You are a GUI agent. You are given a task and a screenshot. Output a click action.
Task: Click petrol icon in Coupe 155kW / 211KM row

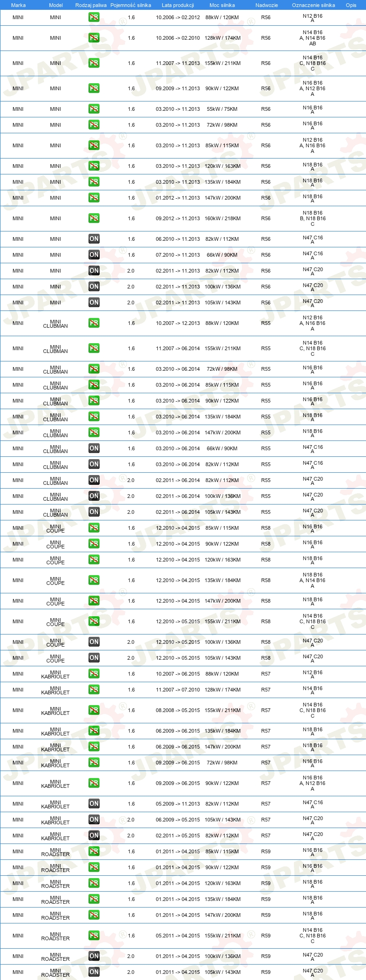coord(94,621)
